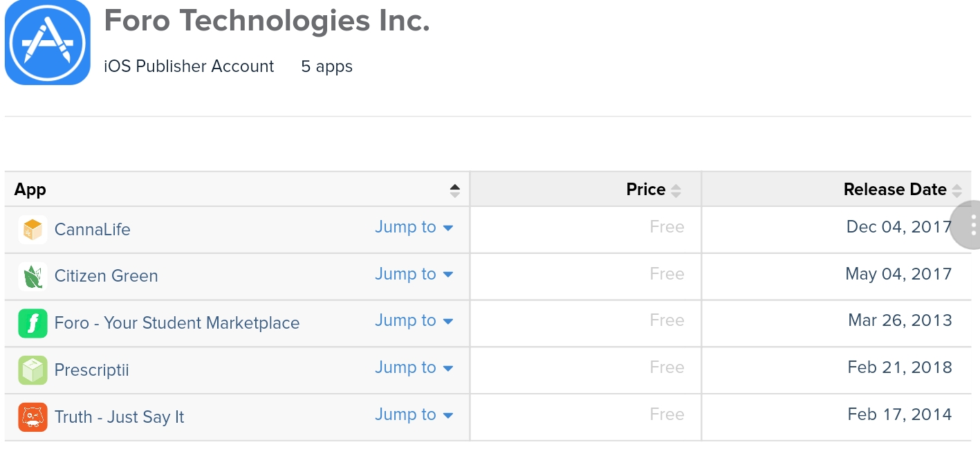The height and width of the screenshot is (456, 980).
Task: Open the Citizen Green app page
Action: (x=106, y=276)
